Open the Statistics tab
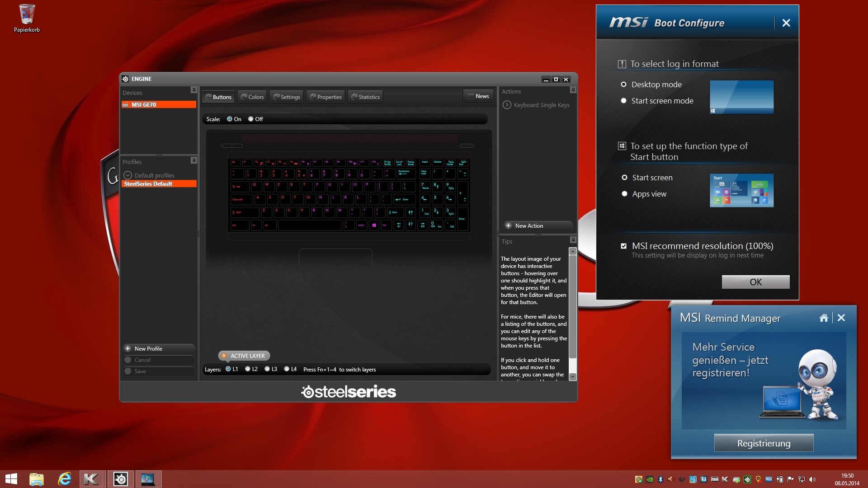Screen dimensions: 868x488 coord(365,97)
